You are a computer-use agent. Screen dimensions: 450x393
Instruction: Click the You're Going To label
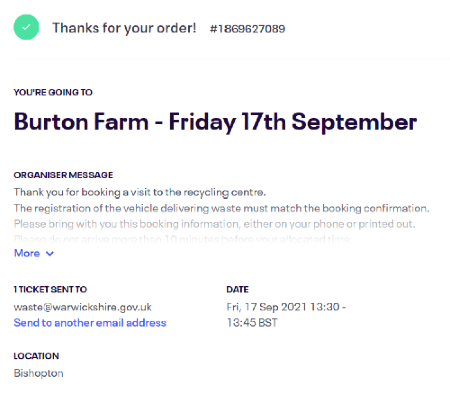point(53,92)
